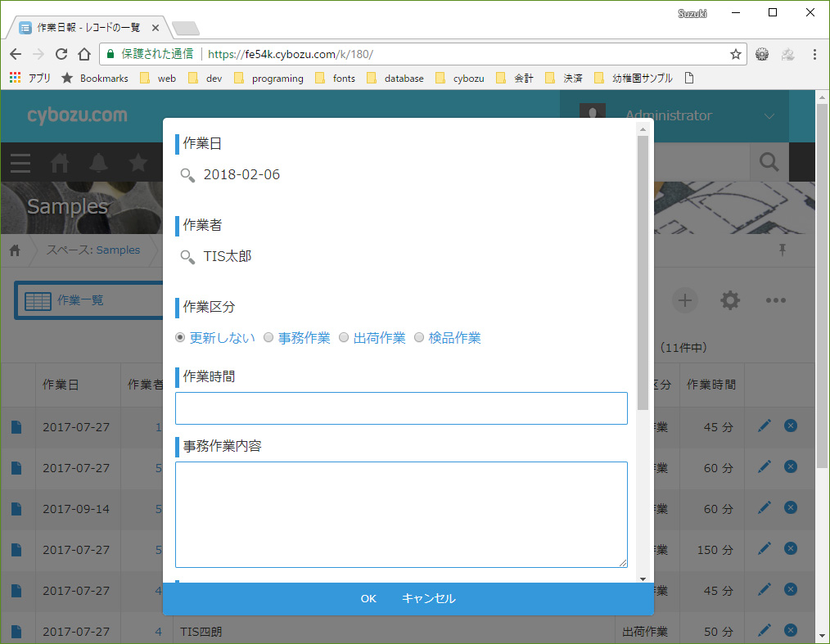Click the plus icon to add record

tap(685, 300)
